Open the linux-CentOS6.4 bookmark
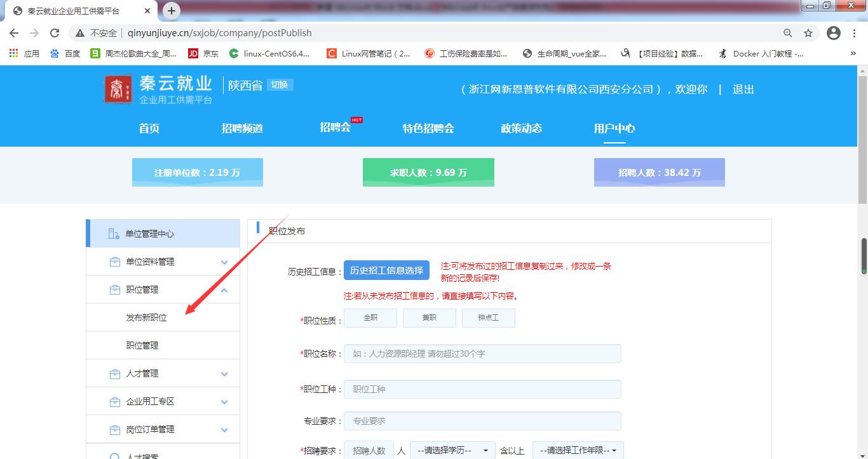868x459 pixels. click(x=269, y=54)
